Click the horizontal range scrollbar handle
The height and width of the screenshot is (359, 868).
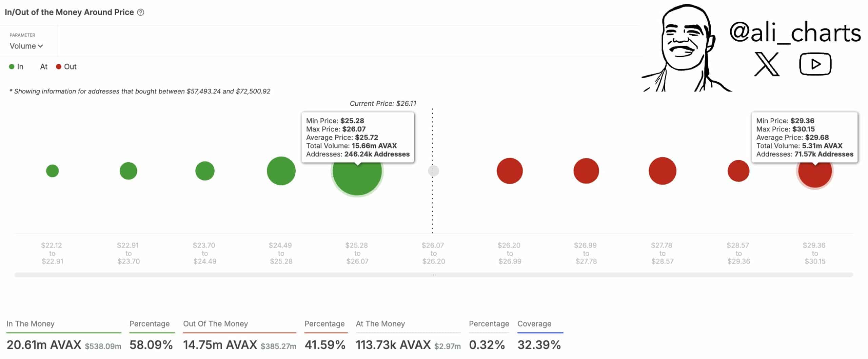(433, 275)
